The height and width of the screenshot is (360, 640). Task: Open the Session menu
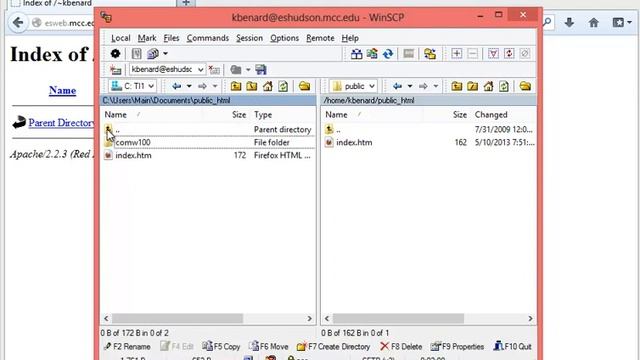click(x=249, y=38)
